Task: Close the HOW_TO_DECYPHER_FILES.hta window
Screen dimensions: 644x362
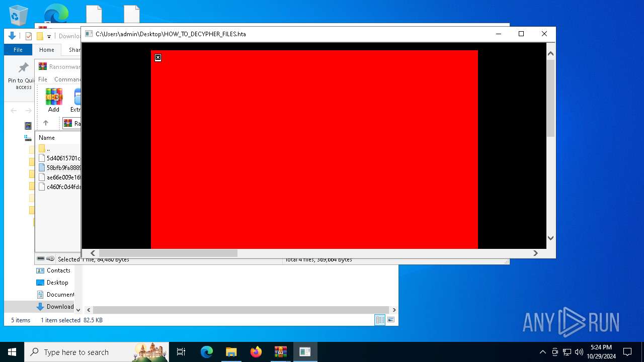Action: (x=544, y=34)
